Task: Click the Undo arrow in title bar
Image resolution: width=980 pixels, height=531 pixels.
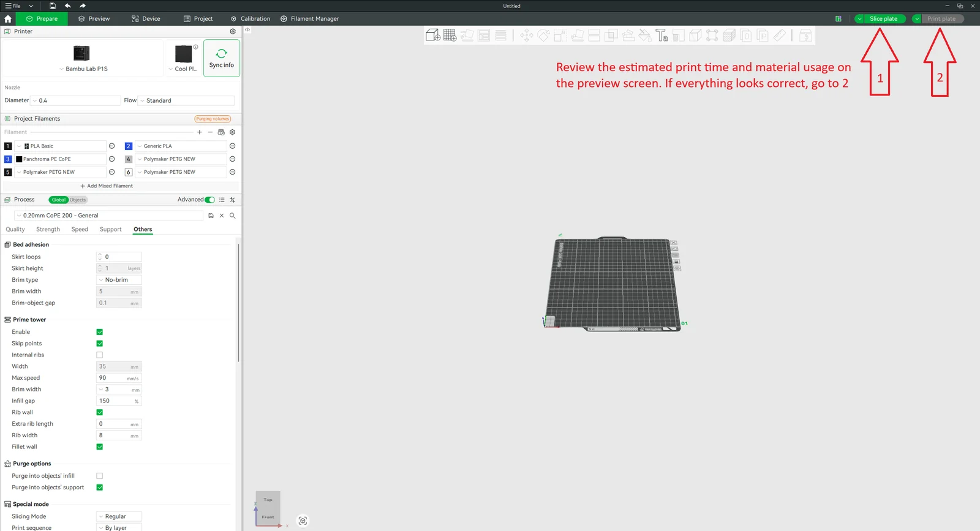Action: click(x=67, y=6)
